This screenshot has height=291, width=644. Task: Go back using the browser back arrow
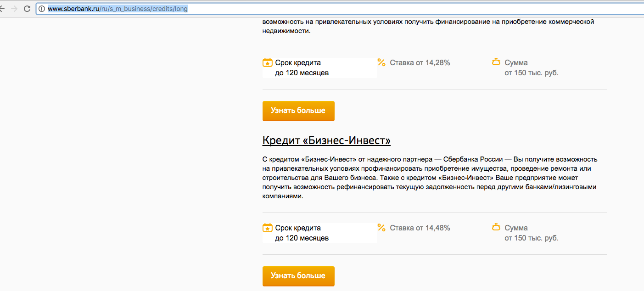2,9
